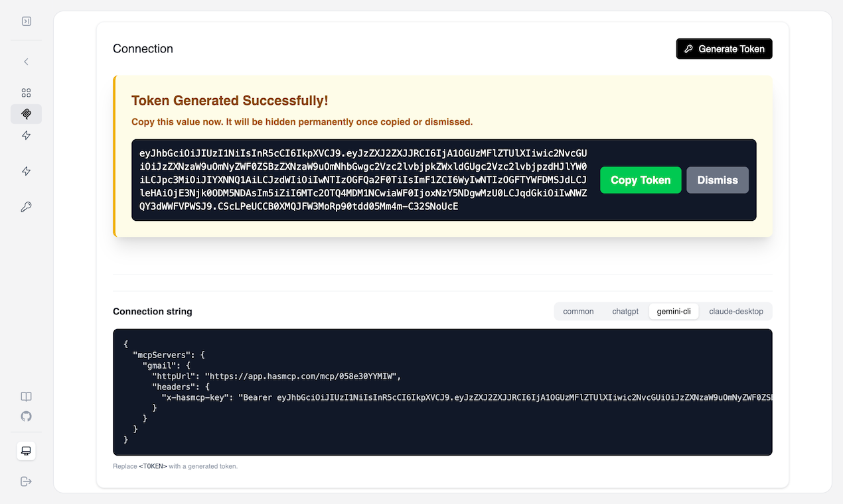Image resolution: width=843 pixels, height=504 pixels.
Task: Switch to the common tab
Action: tap(577, 311)
